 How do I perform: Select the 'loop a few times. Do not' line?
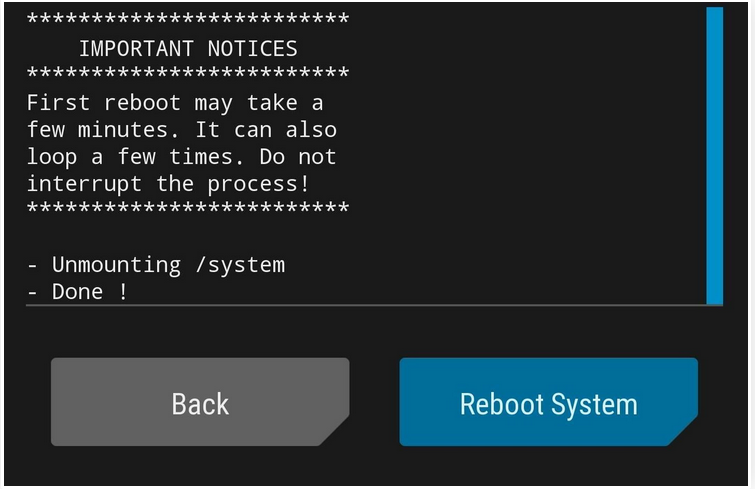point(182,157)
